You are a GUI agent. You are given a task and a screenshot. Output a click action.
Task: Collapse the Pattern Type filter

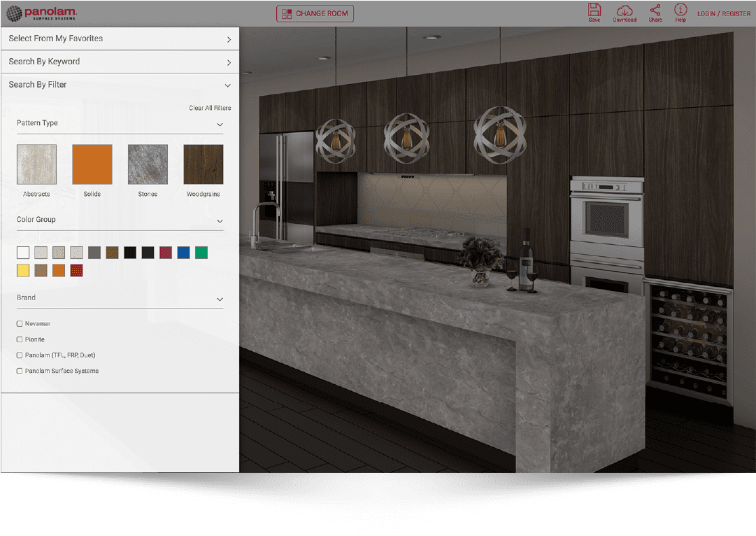tap(120, 124)
